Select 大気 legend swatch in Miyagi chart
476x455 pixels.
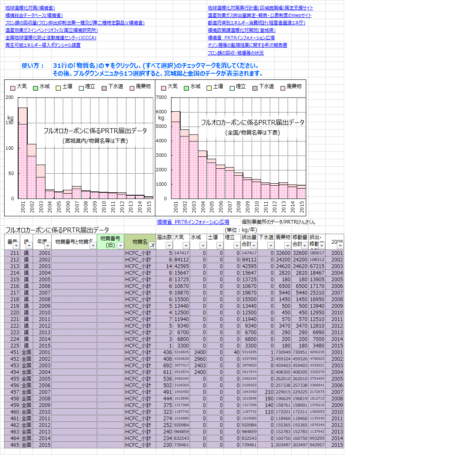[x=13, y=88]
